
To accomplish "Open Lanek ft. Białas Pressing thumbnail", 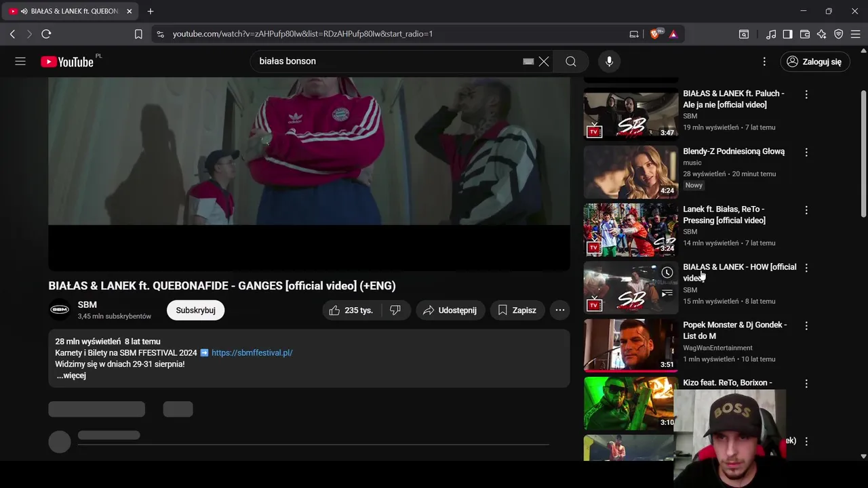I will click(x=631, y=230).
